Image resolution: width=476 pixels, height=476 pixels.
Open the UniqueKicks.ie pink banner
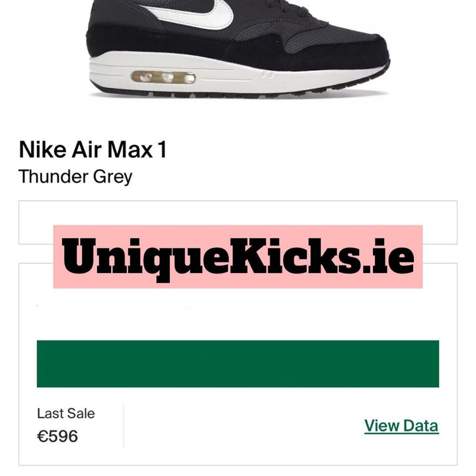click(238, 257)
